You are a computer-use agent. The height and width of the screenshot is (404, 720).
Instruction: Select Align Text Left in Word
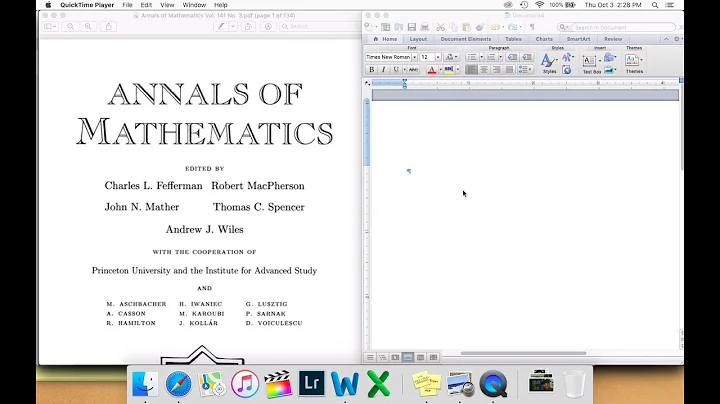coord(471,70)
